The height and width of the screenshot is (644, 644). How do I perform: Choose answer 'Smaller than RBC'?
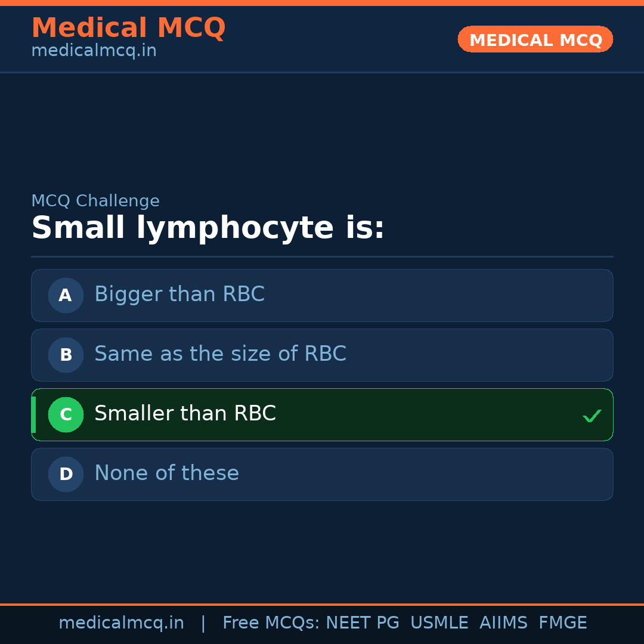pos(185,414)
